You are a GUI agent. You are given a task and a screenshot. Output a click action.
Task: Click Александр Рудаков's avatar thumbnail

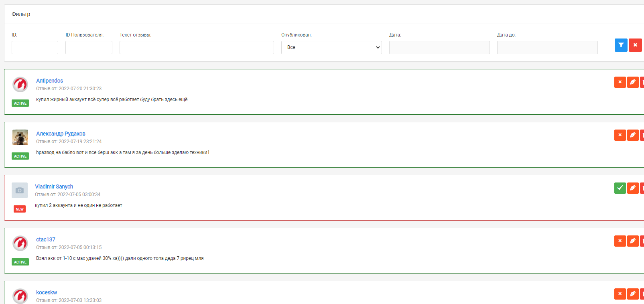[20, 138]
